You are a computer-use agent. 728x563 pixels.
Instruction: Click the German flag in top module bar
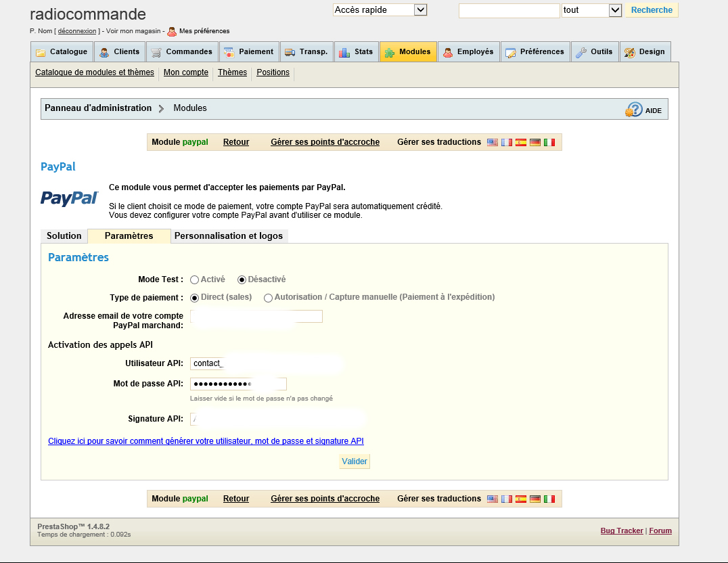(x=535, y=142)
